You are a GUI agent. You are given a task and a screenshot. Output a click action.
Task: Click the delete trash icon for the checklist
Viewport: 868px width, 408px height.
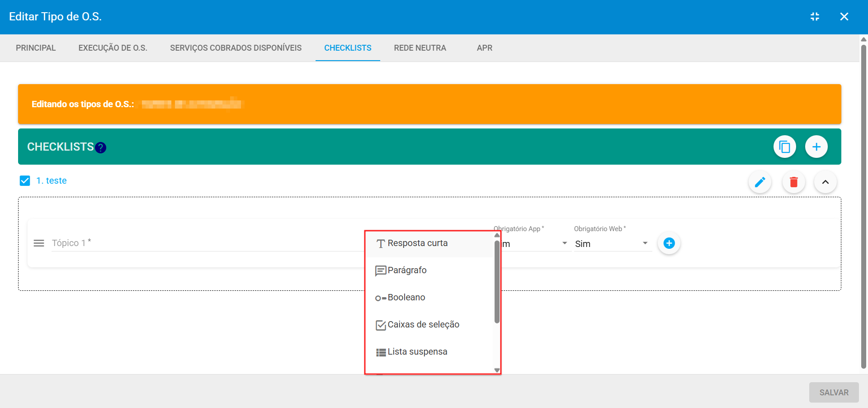[x=793, y=182]
